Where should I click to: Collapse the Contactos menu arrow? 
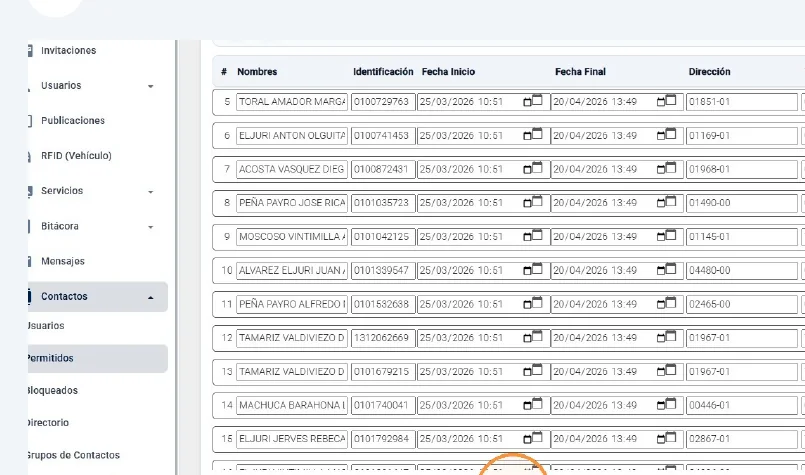tap(150, 297)
